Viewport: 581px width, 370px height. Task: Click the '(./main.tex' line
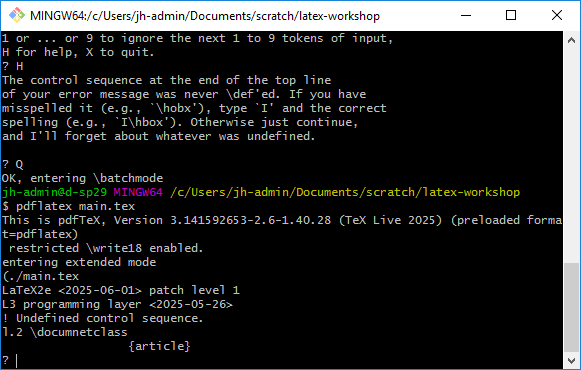(40, 276)
